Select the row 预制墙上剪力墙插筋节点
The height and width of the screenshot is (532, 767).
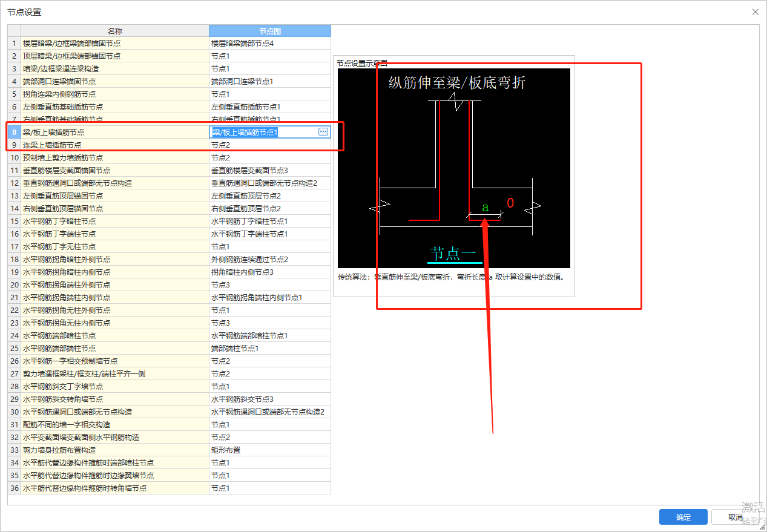point(170,157)
